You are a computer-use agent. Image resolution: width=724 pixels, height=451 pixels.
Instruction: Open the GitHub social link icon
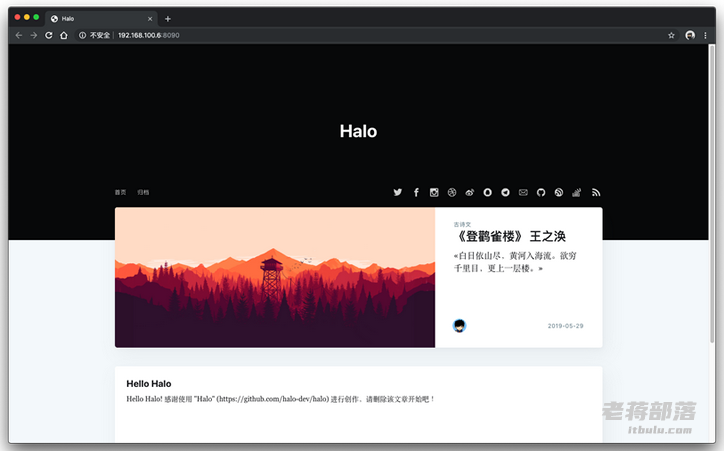coord(541,192)
